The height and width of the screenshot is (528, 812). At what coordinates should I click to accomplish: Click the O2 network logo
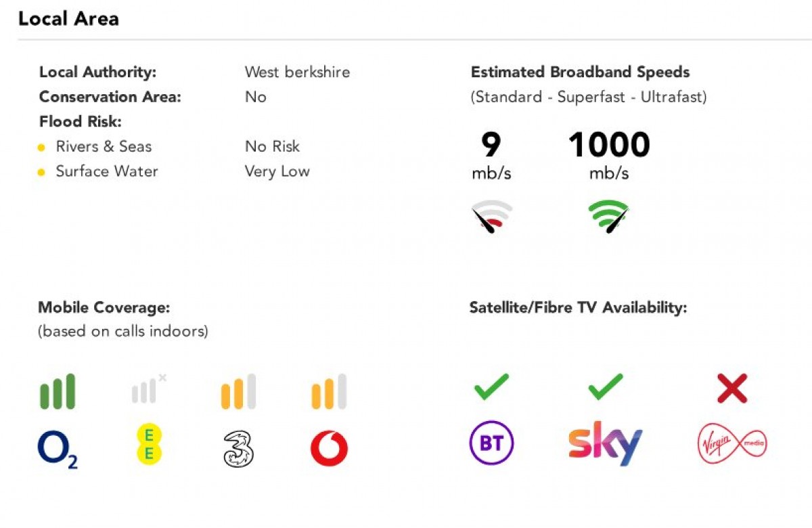pos(58,450)
